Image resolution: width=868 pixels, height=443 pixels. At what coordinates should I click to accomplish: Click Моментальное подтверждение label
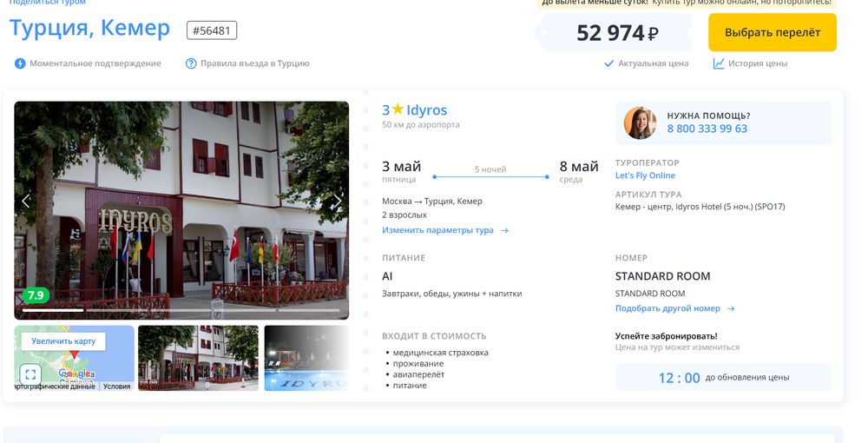pos(95,63)
